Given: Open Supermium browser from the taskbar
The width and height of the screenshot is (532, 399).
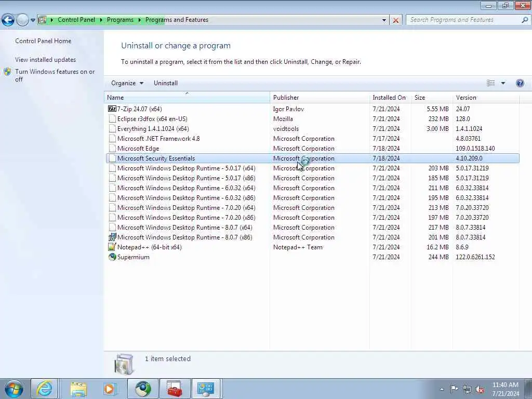Looking at the screenshot, I should coord(143,389).
